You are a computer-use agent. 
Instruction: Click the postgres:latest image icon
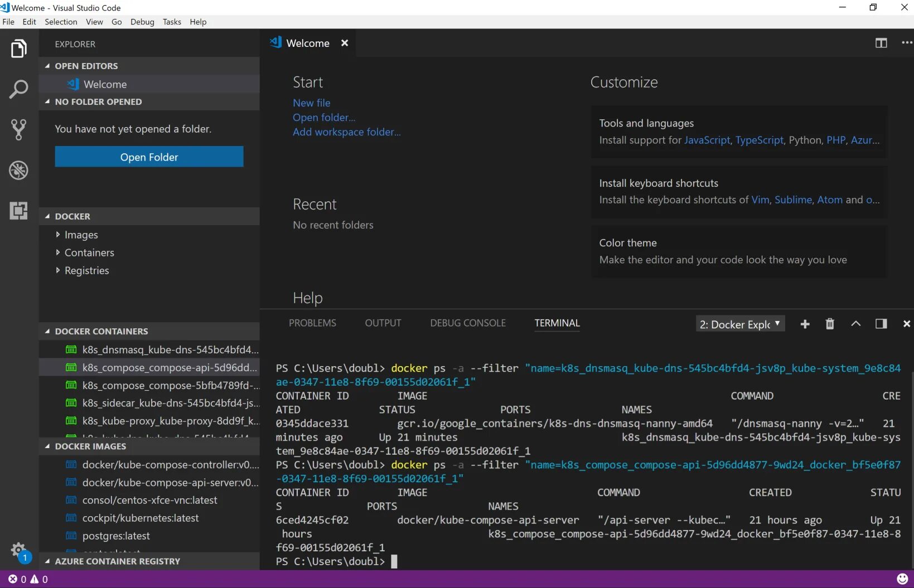71,536
